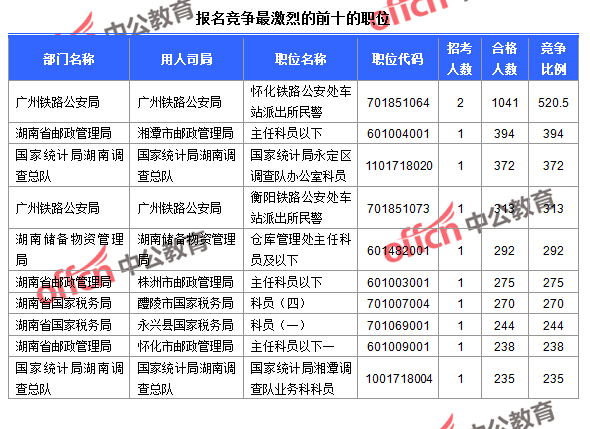The image size is (590, 429).
Task: Select position code 601009001
Action: coord(398,347)
